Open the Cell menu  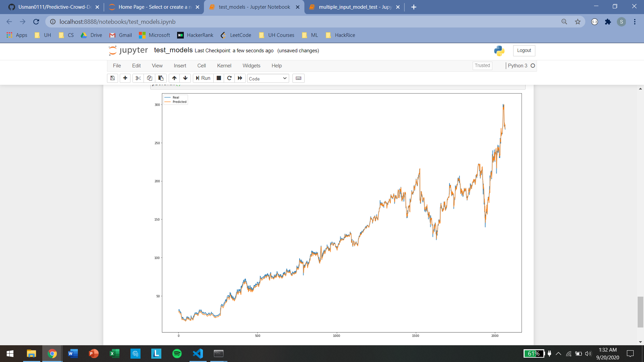tap(201, 66)
